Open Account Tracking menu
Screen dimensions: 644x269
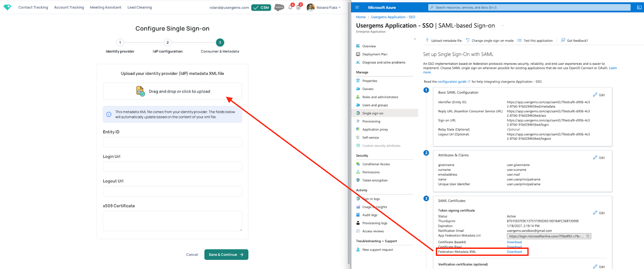(69, 7)
